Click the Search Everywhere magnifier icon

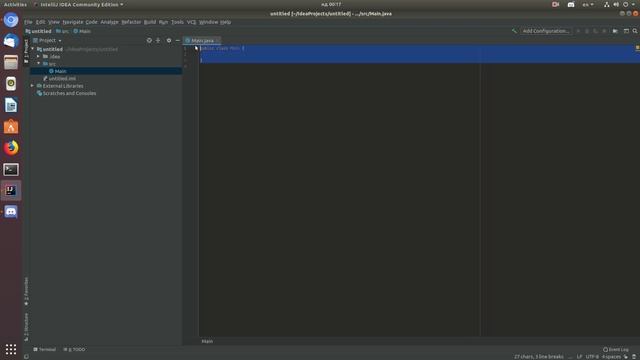click(x=635, y=31)
